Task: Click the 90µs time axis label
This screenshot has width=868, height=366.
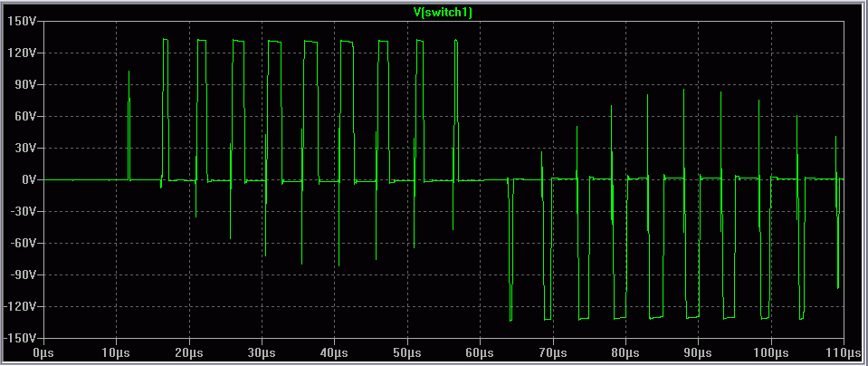Action: pos(698,352)
